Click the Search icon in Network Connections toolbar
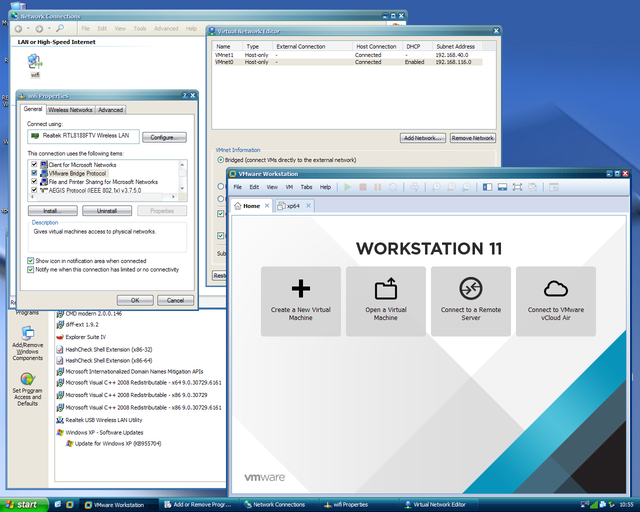 click(60, 28)
